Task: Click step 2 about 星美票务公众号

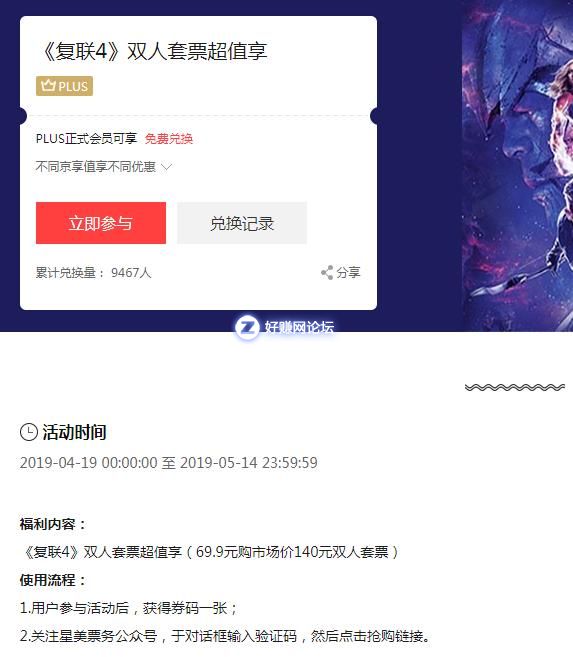Action: click(225, 636)
